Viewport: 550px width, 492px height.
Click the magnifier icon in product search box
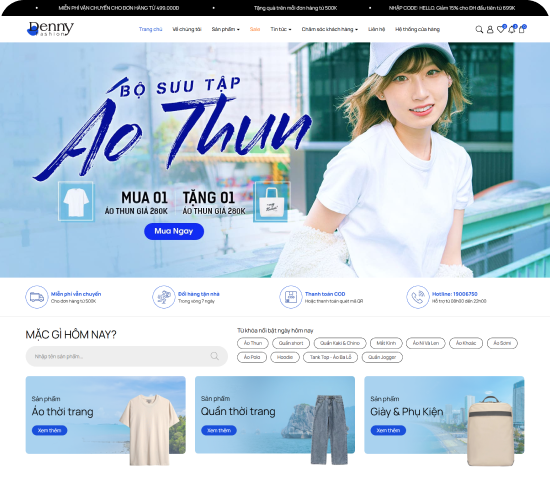[215, 356]
